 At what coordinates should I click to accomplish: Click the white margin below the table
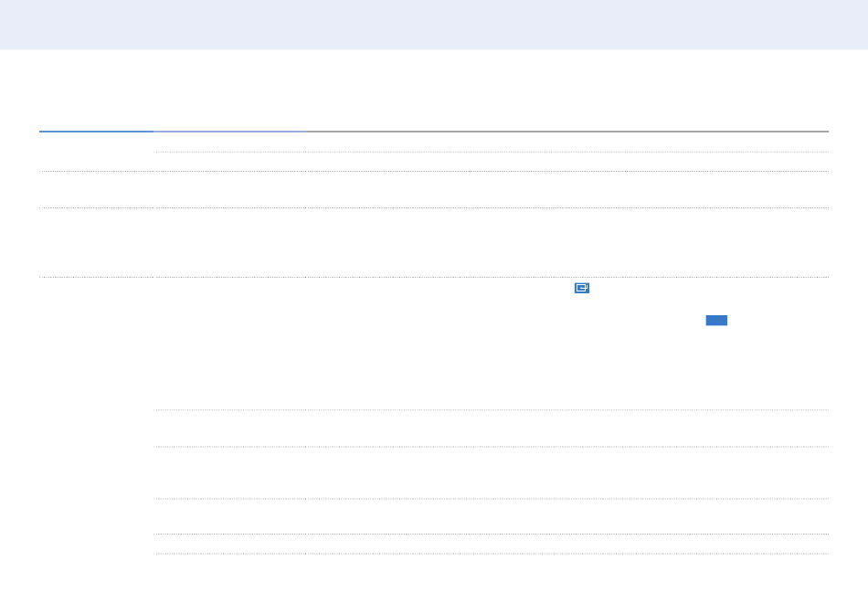pyautogui.click(x=434, y=584)
